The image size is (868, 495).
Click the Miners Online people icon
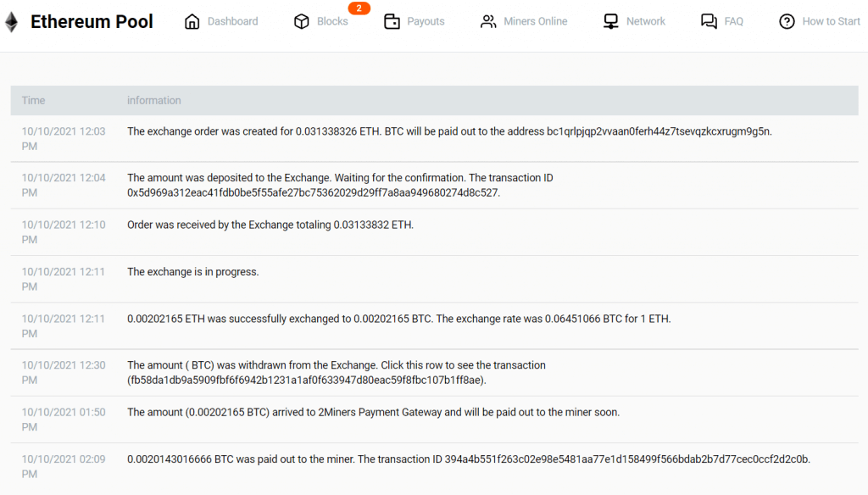(x=488, y=21)
